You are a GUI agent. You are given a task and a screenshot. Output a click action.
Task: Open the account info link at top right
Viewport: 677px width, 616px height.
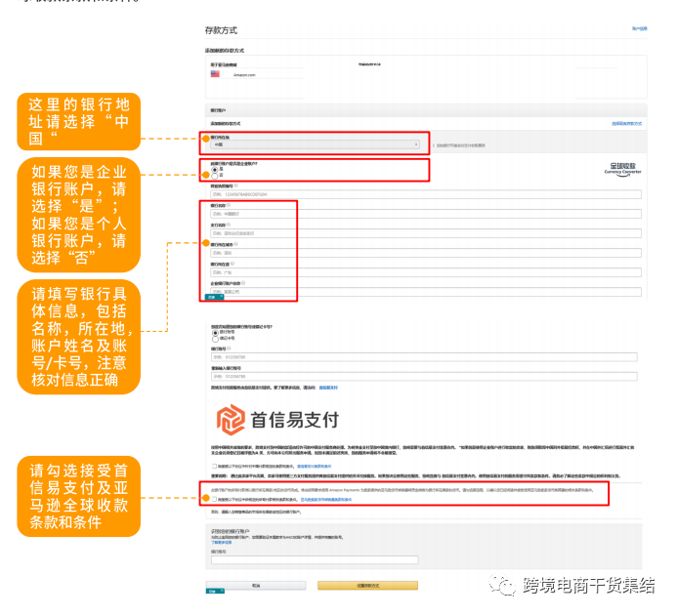click(640, 29)
